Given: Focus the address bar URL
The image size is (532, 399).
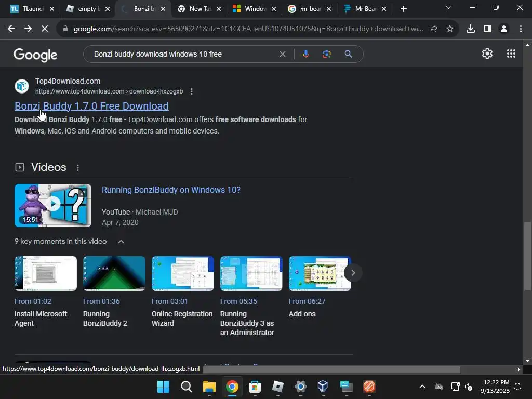Looking at the screenshot, I should click(x=248, y=29).
